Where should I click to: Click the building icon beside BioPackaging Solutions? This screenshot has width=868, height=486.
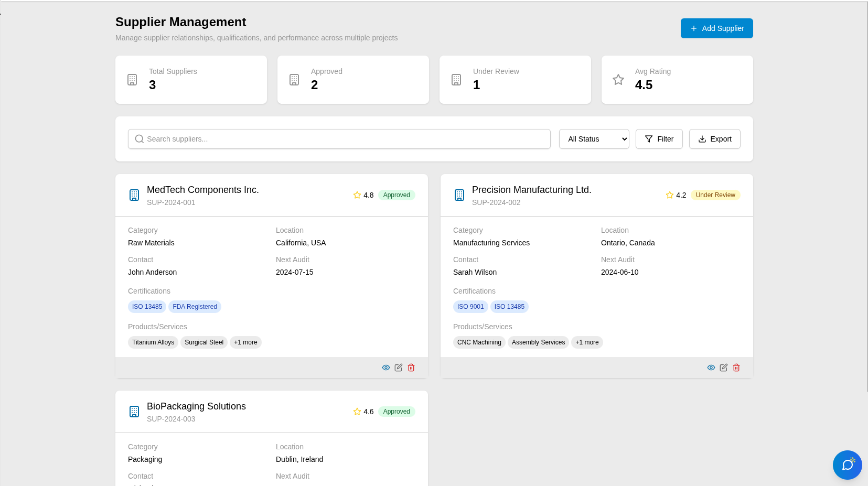tap(134, 412)
